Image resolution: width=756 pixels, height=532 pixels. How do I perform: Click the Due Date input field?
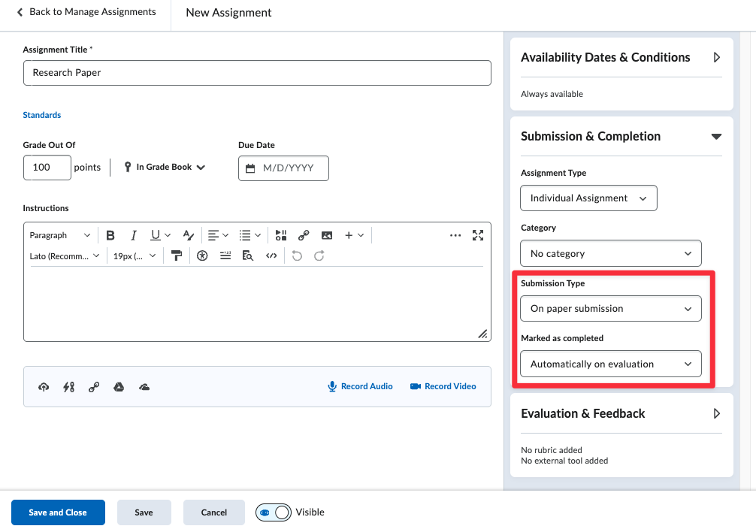point(283,168)
